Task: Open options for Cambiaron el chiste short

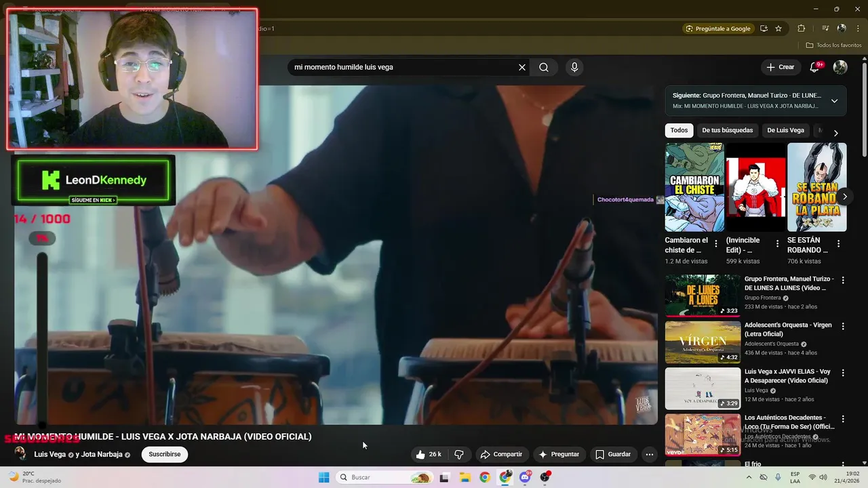Action: click(716, 244)
